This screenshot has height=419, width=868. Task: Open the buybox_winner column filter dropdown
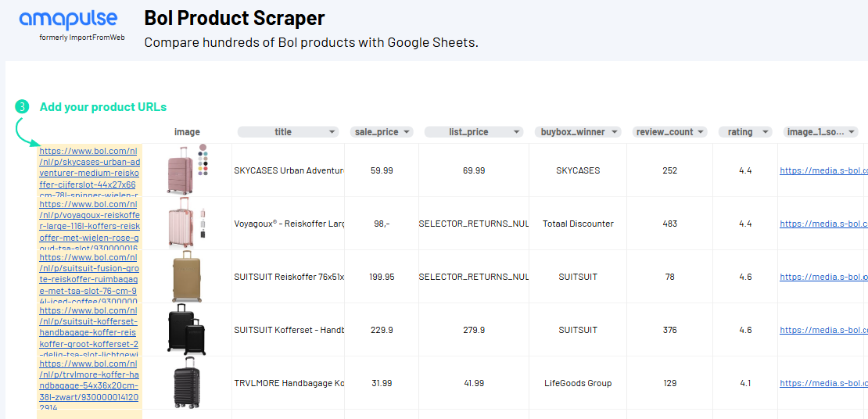[x=614, y=132]
